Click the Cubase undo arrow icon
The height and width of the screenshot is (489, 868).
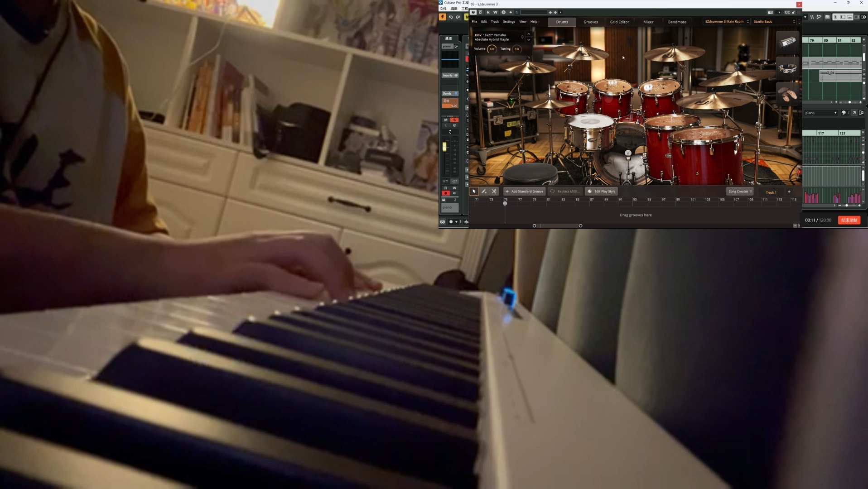tap(450, 17)
